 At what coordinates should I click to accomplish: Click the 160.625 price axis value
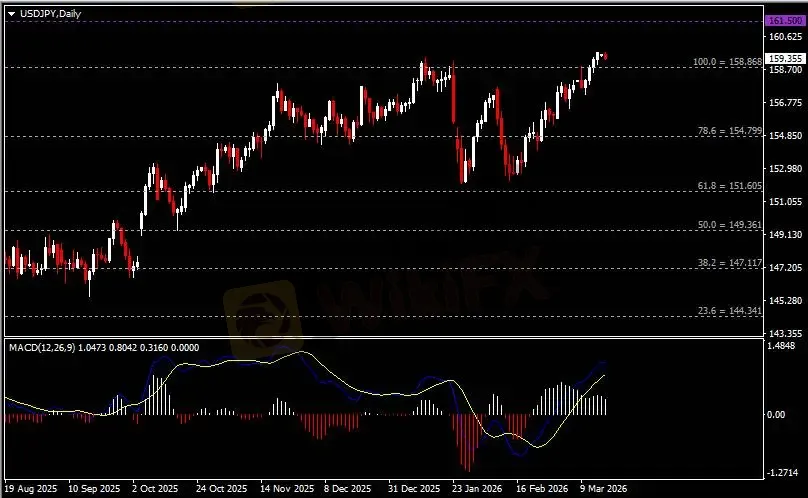click(x=786, y=37)
